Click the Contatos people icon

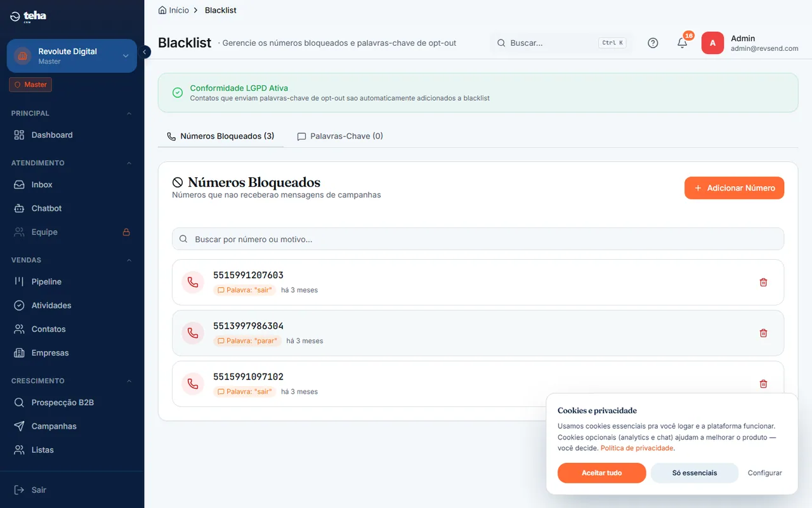click(x=19, y=330)
